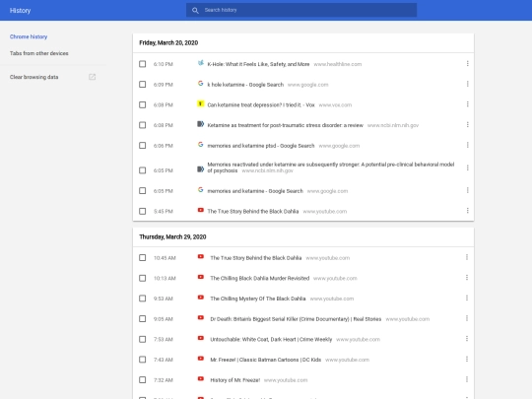
Task: Open more actions for k hole ketamine search
Action: click(468, 84)
